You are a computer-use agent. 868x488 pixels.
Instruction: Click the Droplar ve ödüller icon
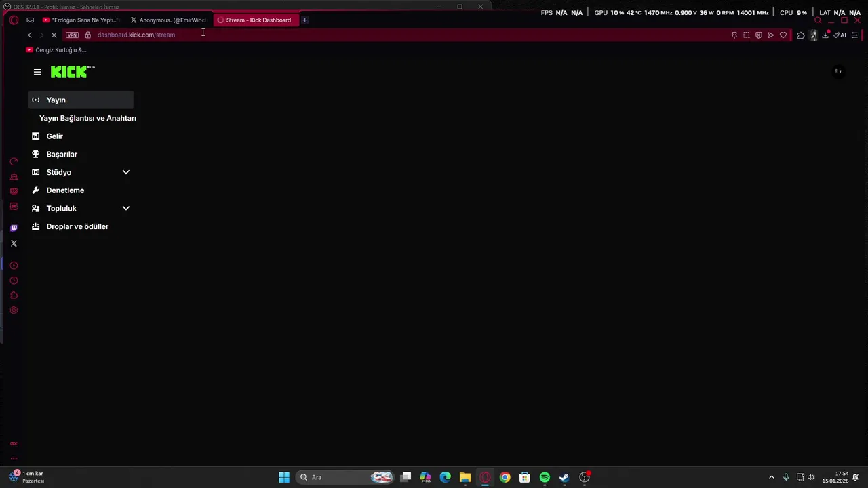[36, 226]
